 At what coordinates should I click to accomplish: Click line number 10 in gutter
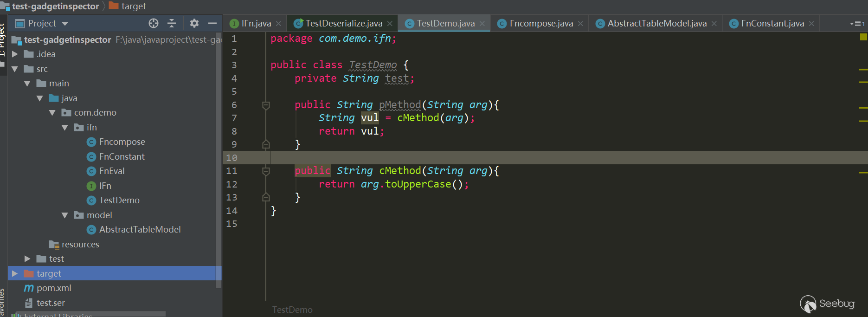click(x=231, y=158)
